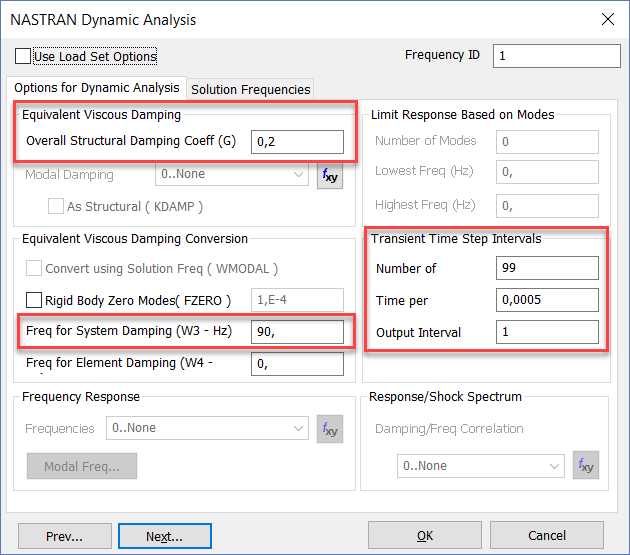630x555 pixels.
Task: Check Convert using Solution Freq (WMODAL)
Action: 34,268
